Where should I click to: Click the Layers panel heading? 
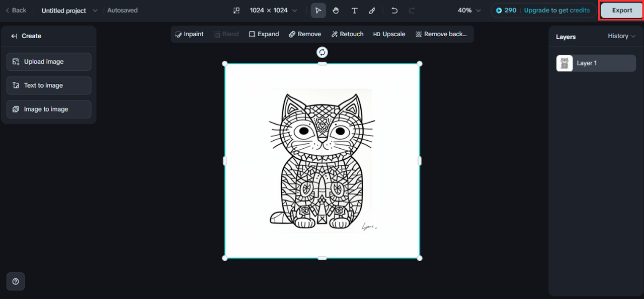(566, 37)
